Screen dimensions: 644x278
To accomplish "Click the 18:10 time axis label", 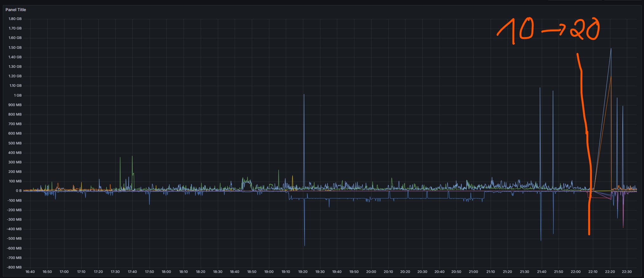I will (x=184, y=272).
